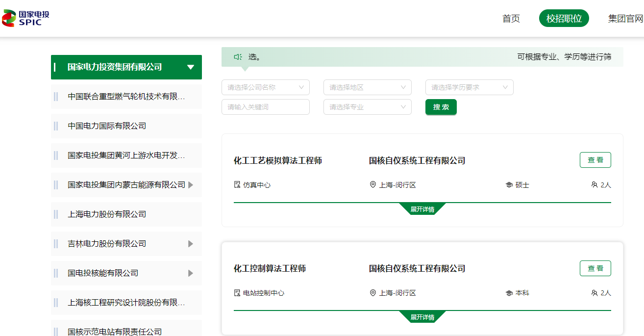Open the 请选择地区 dropdown
This screenshot has height=336, width=644.
368,87
